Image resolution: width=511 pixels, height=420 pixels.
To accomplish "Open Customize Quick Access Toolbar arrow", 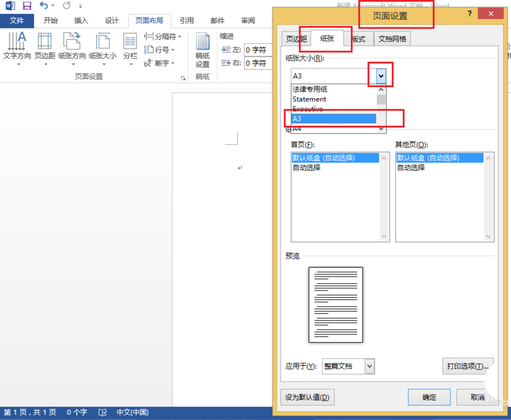I will pos(80,6).
